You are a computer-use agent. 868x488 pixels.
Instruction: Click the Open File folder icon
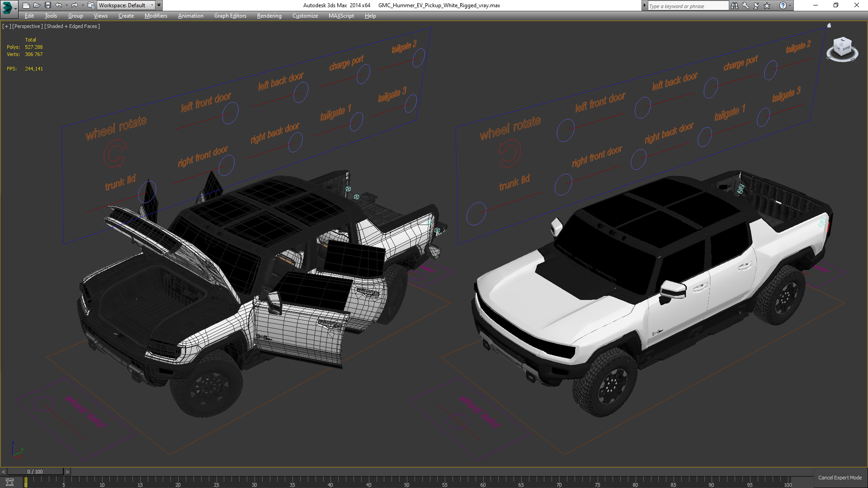pos(37,5)
